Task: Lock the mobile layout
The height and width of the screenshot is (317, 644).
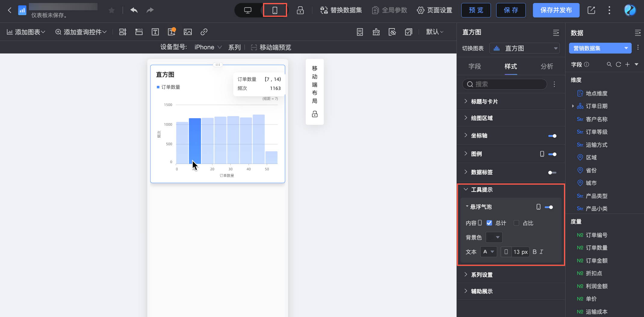Action: (315, 114)
